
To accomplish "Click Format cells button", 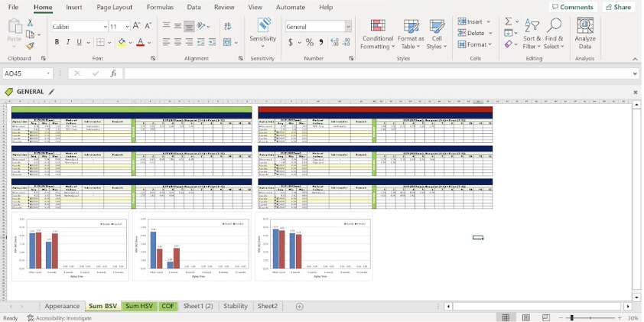I will click(x=474, y=44).
